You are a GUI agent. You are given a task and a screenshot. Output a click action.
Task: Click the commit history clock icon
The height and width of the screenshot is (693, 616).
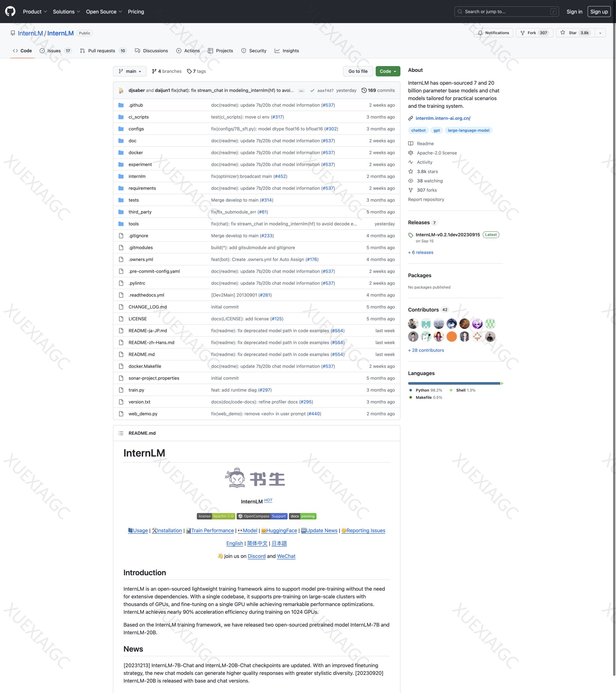click(364, 90)
